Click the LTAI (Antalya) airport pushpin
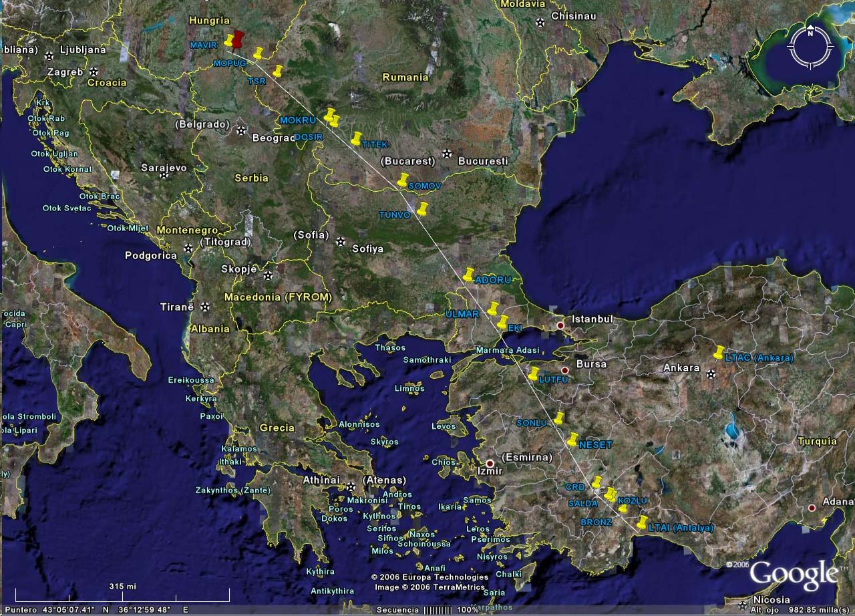Image resolution: width=855 pixels, height=616 pixels. point(642,522)
